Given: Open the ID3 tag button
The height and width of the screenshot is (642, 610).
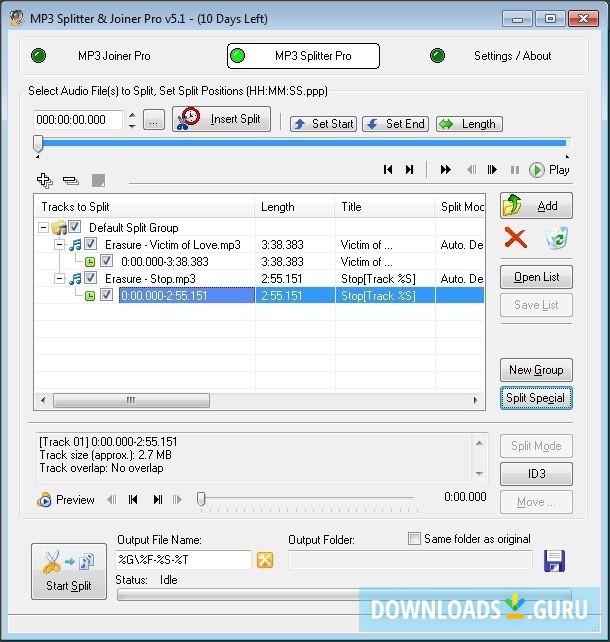Looking at the screenshot, I should coord(536,474).
